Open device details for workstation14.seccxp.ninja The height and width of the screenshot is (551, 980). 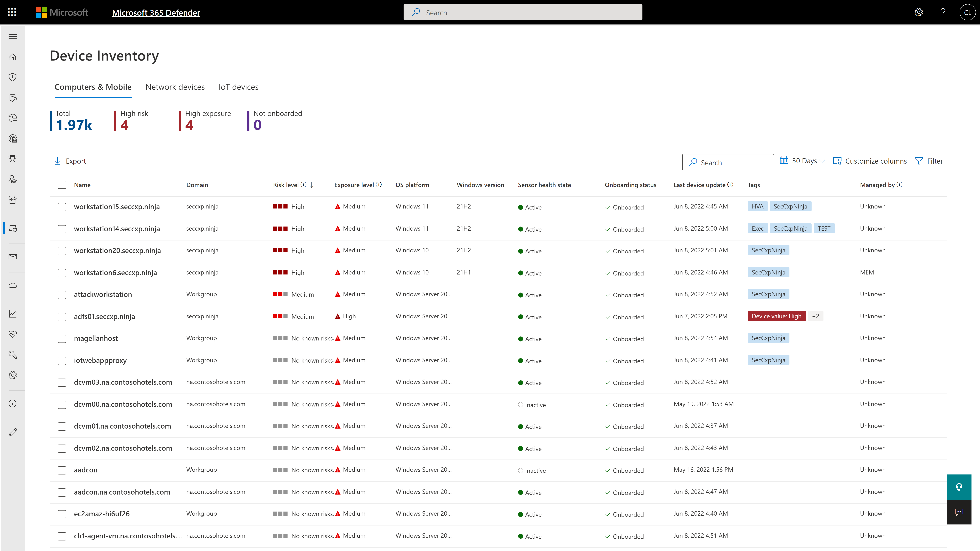coord(117,229)
